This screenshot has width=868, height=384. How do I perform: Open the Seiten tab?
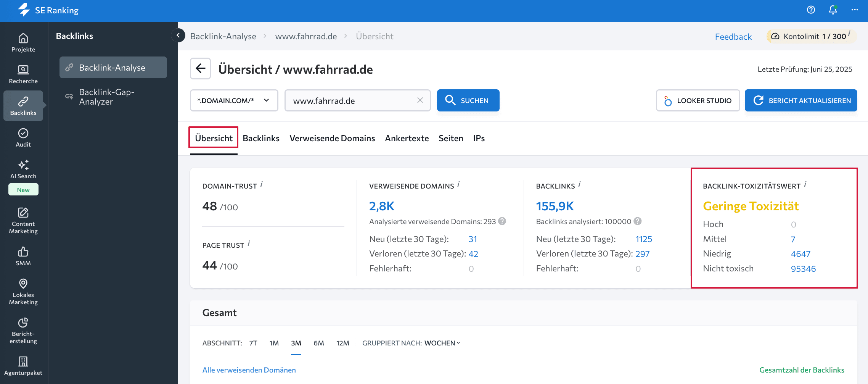point(451,138)
